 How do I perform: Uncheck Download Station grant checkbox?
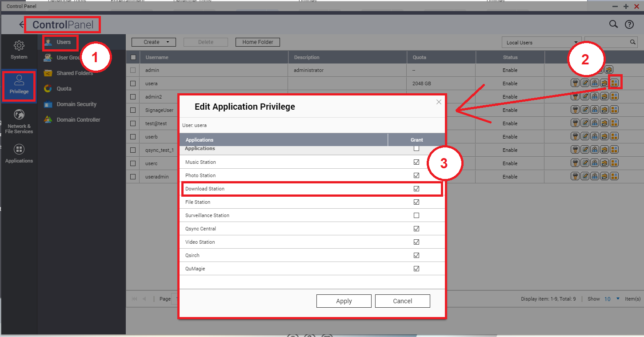[416, 189]
